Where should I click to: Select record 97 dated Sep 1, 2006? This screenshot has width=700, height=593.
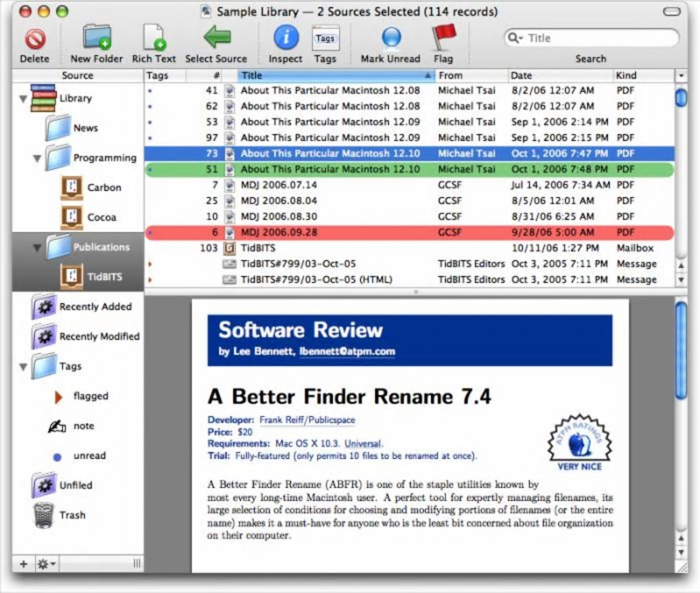410,137
